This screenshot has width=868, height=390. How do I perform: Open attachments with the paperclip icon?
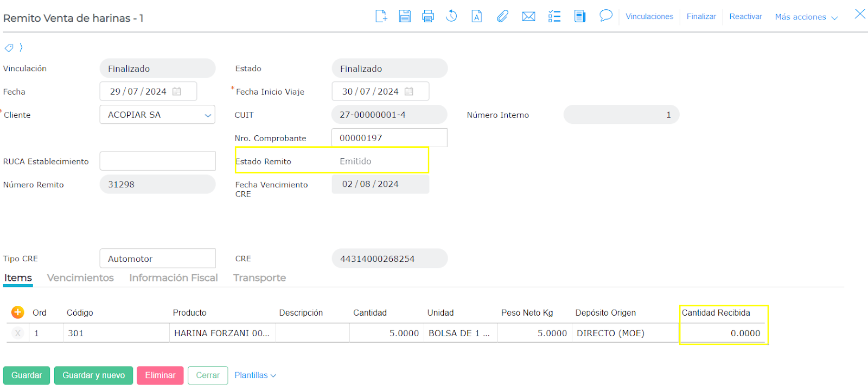pyautogui.click(x=502, y=16)
